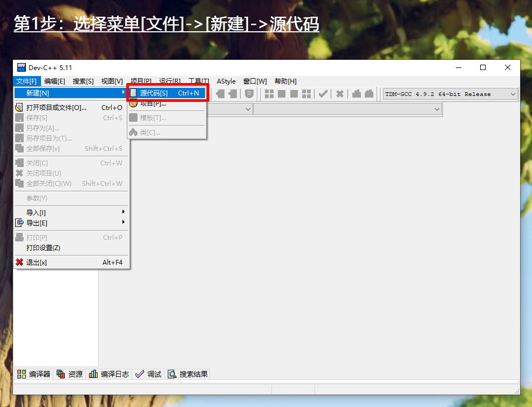This screenshot has height=407, width=532.
Task: Click 另存项目为(T)... menu entry
Action: pyautogui.click(x=71, y=138)
